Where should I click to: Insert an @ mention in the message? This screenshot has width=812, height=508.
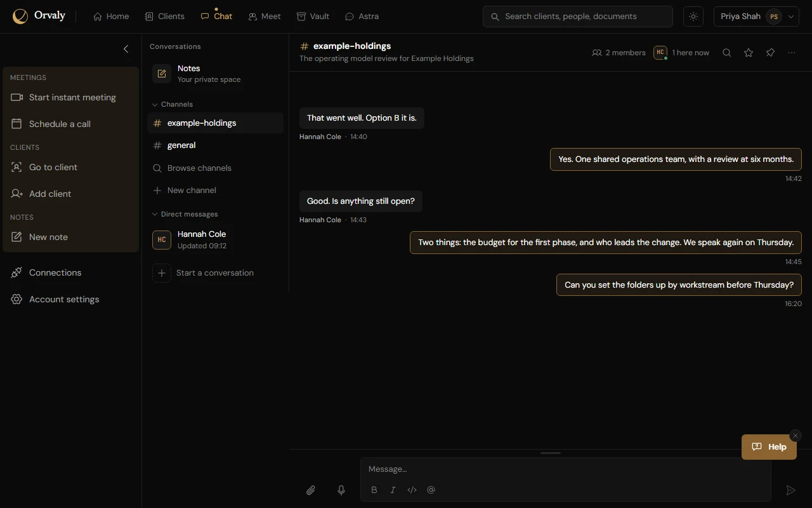[431, 490]
